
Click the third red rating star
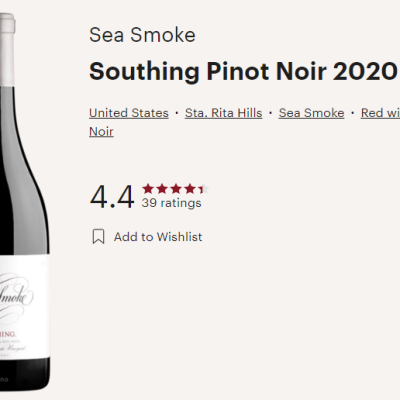(x=176, y=189)
